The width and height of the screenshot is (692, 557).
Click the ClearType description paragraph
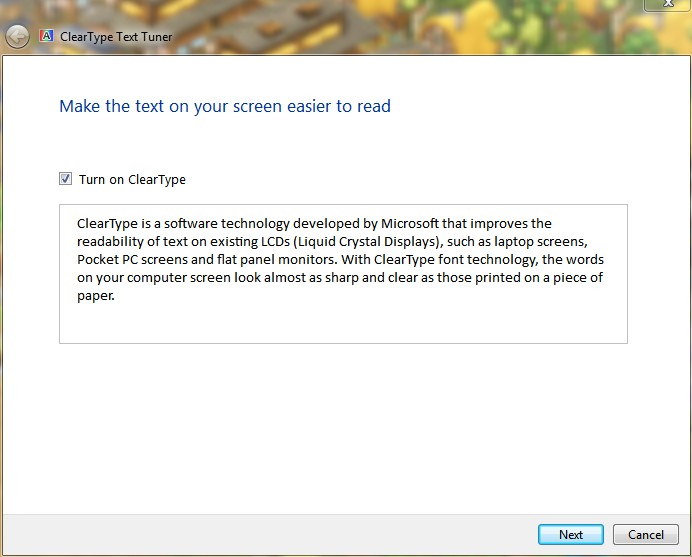tap(340, 260)
